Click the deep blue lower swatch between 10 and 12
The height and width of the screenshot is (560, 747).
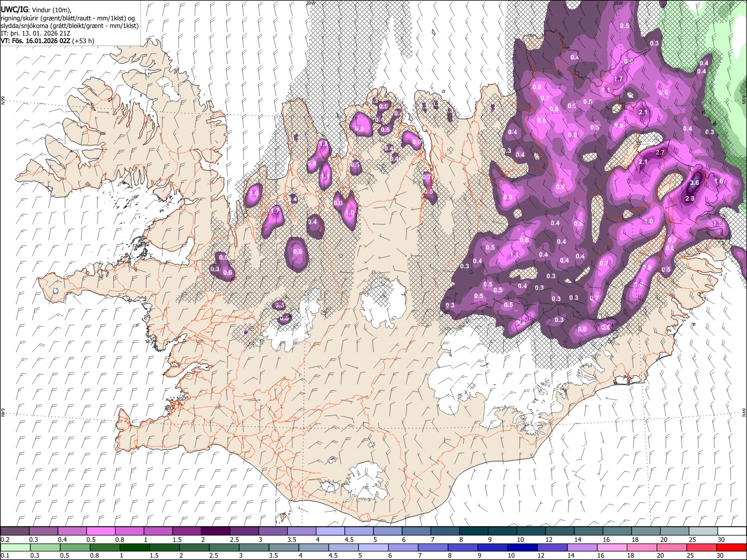point(522,547)
